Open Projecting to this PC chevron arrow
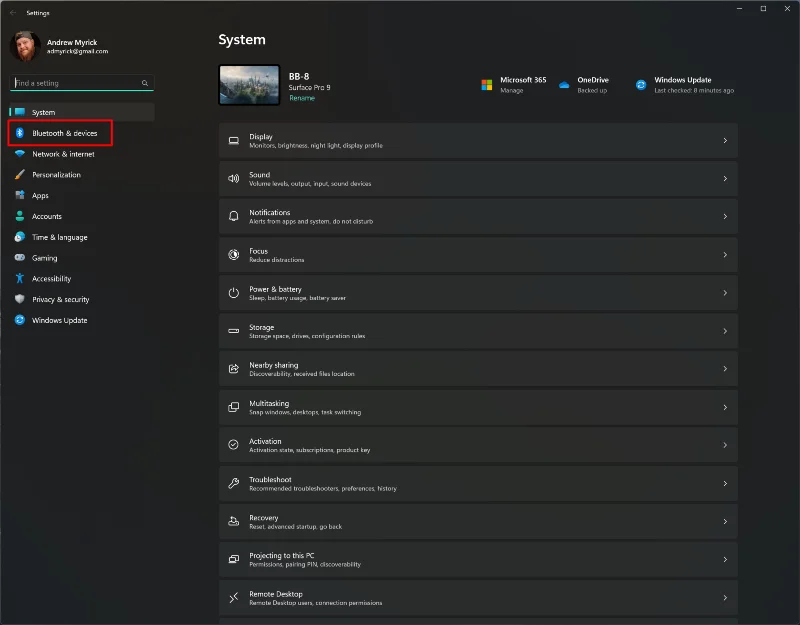Viewport: 800px width, 625px height. pyautogui.click(x=725, y=559)
